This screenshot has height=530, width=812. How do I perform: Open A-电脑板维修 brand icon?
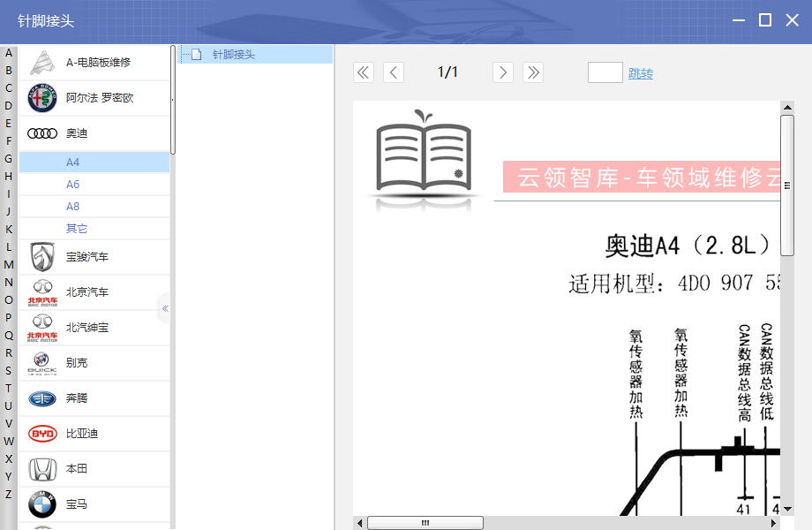click(x=42, y=63)
